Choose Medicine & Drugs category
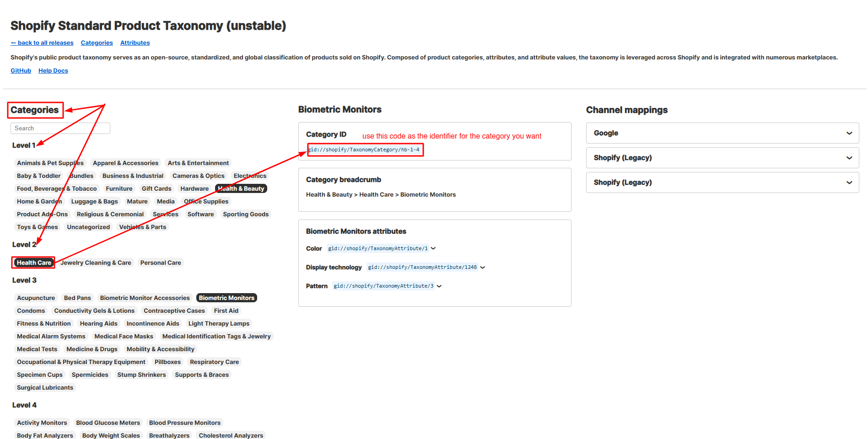 (x=92, y=349)
